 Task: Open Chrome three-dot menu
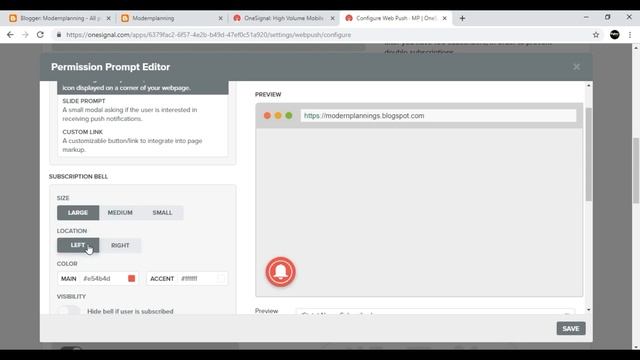pos(630,35)
